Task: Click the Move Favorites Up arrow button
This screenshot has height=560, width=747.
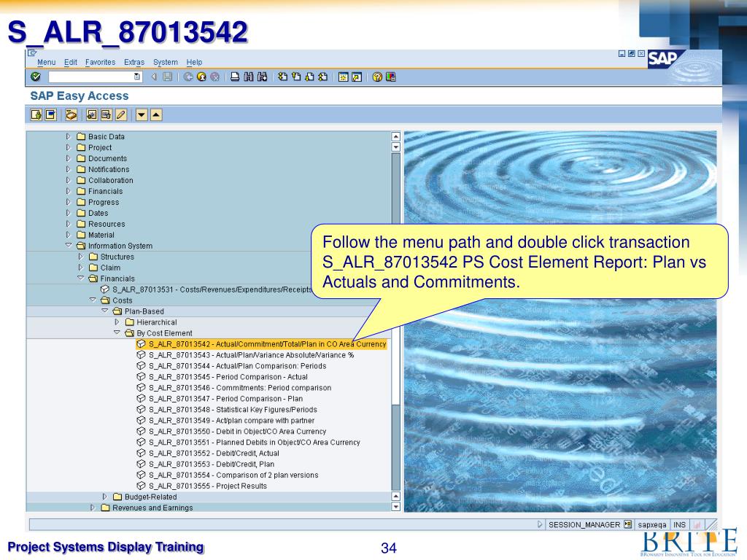Action: pos(156,114)
